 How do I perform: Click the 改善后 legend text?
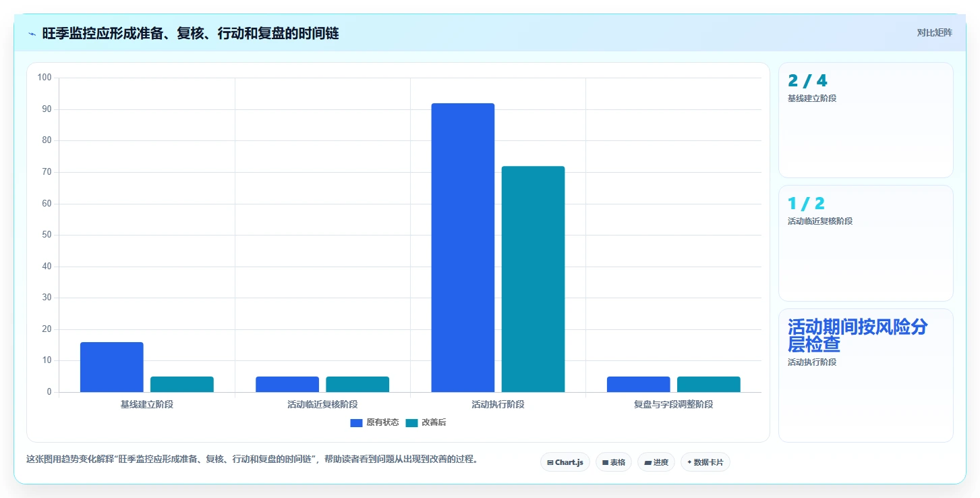(x=434, y=423)
